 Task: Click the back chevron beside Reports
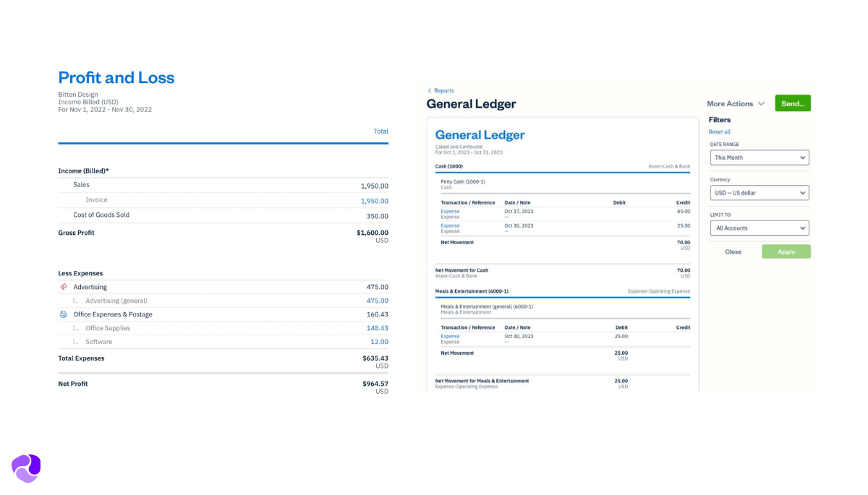[x=429, y=91]
